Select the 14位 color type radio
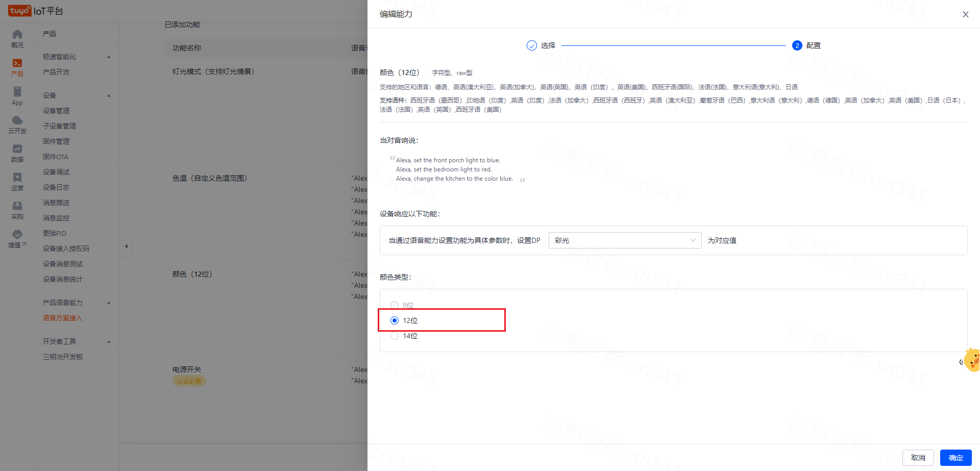 tap(395, 336)
